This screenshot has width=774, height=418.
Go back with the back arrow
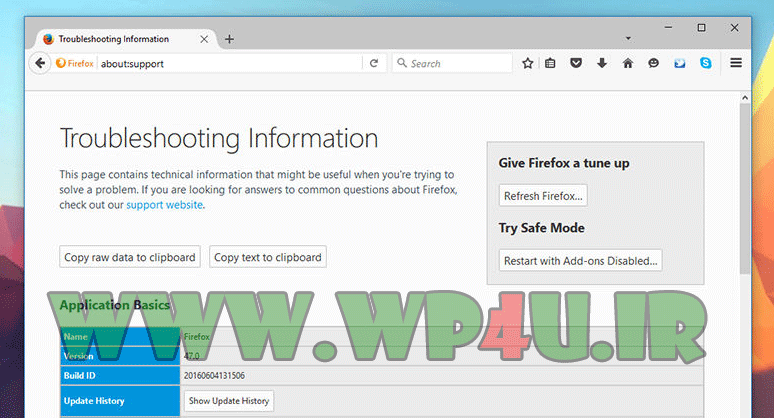(40, 63)
